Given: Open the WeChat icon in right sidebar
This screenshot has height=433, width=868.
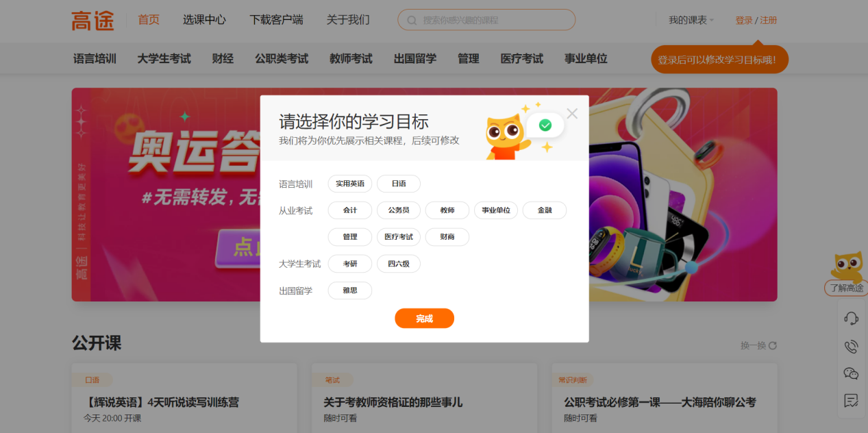Looking at the screenshot, I should (851, 373).
